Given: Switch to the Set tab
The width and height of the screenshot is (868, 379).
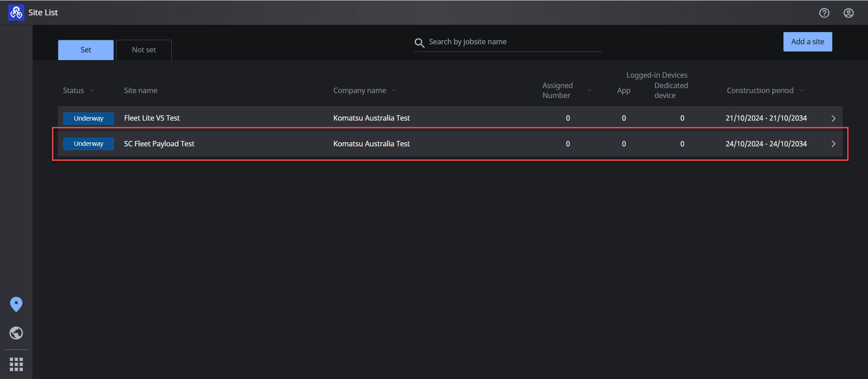Looking at the screenshot, I should coord(86,50).
